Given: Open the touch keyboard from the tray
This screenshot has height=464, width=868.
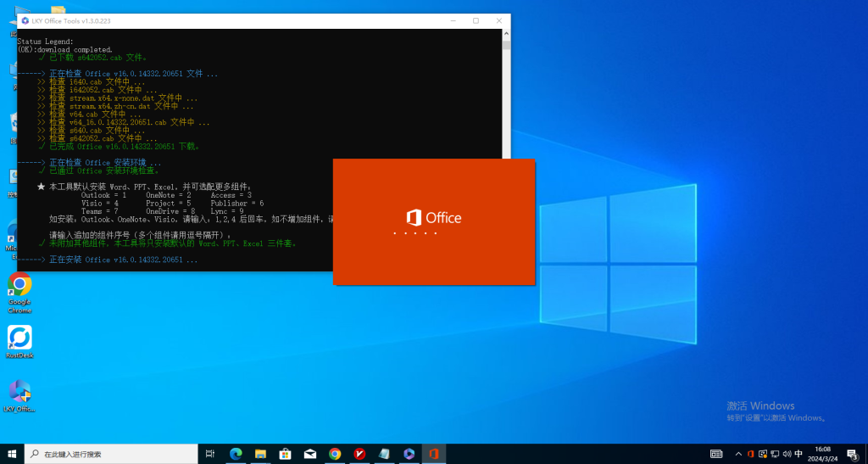Looking at the screenshot, I should (716, 454).
